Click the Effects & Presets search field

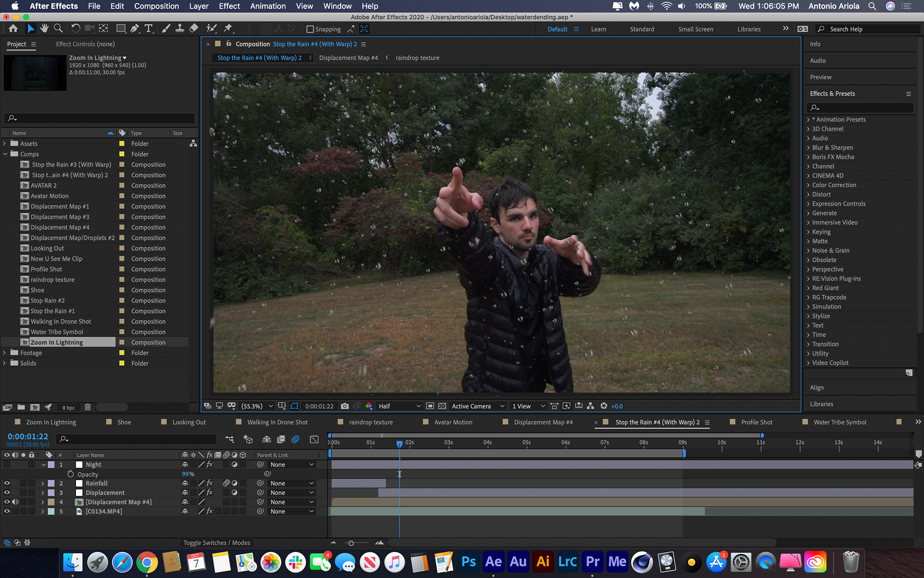coord(860,107)
